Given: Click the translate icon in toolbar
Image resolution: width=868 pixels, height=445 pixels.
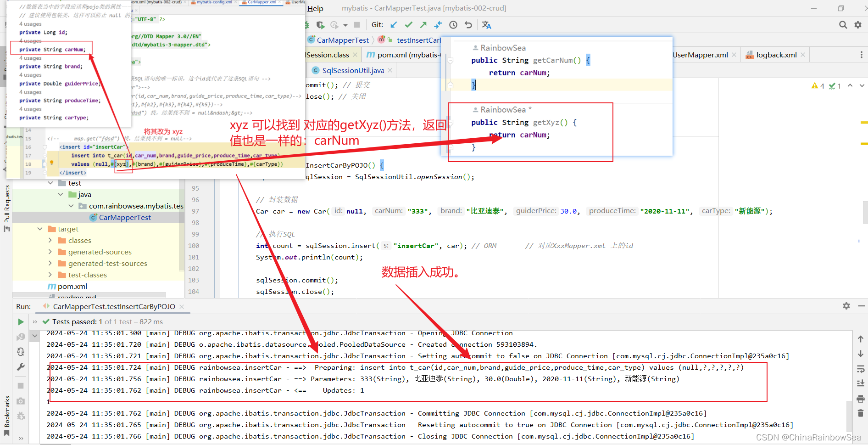Looking at the screenshot, I should tap(487, 25).
